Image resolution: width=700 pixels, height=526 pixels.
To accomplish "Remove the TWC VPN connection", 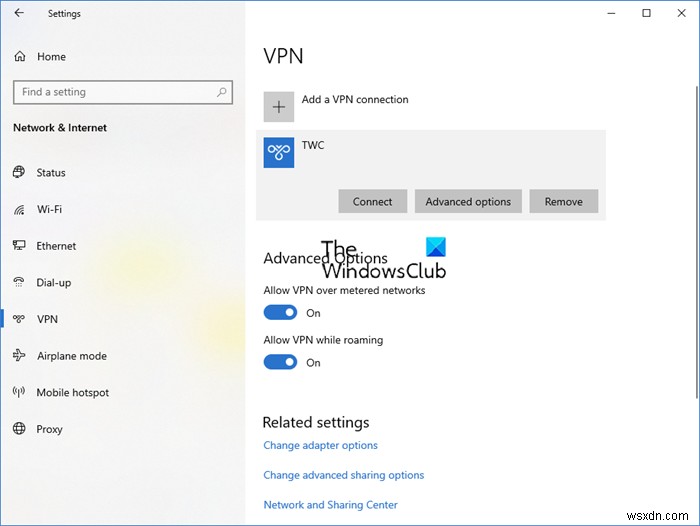I will [564, 201].
